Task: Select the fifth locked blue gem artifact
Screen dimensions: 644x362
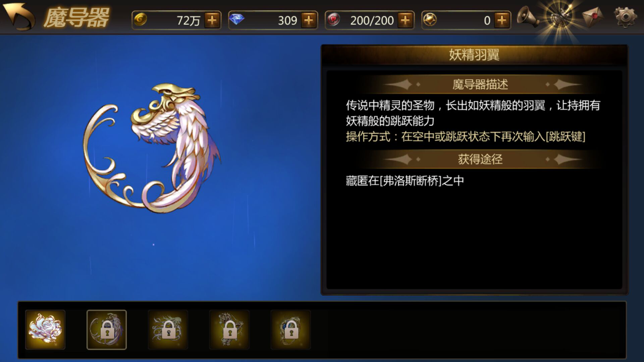Action: pos(291,330)
